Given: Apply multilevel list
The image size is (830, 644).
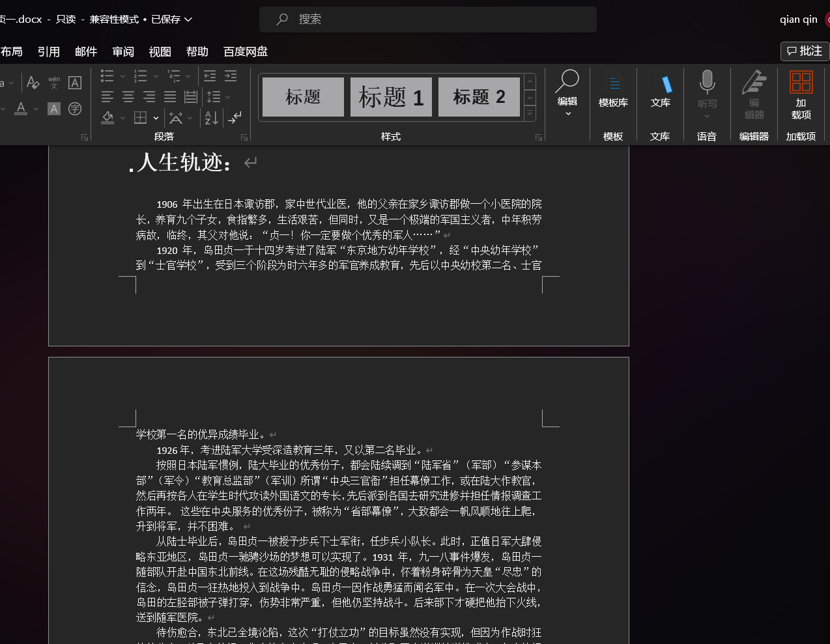Looking at the screenshot, I should (174, 76).
